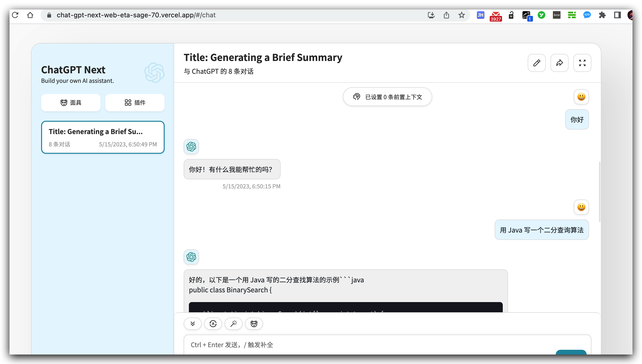The height and width of the screenshot is (364, 642).
Task: Click the address bar URL
Action: coord(136,15)
